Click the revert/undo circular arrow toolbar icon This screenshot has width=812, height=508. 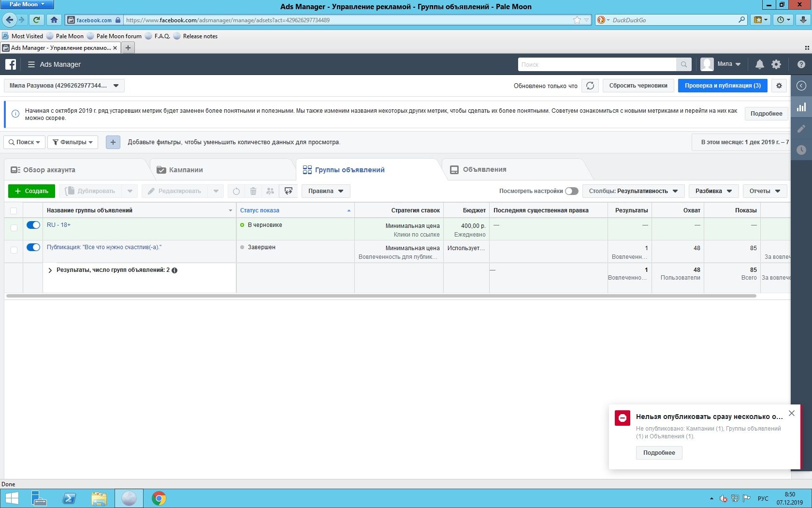tap(236, 191)
